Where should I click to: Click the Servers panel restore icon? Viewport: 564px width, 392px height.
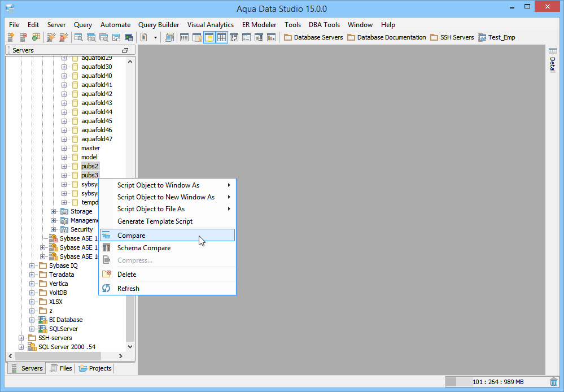click(125, 50)
